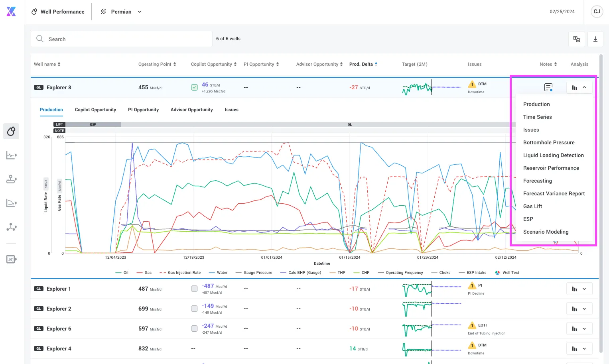
Task: Switch to the PI Opportunity tab
Action: pos(143,110)
